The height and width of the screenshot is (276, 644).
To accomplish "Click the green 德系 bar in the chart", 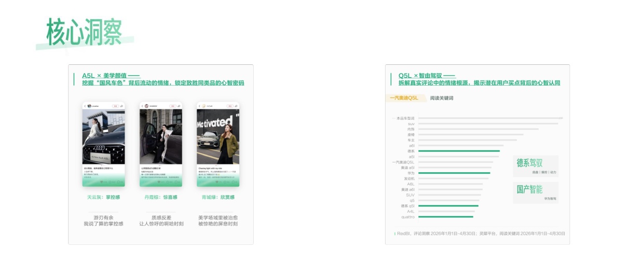I will 459,151.
